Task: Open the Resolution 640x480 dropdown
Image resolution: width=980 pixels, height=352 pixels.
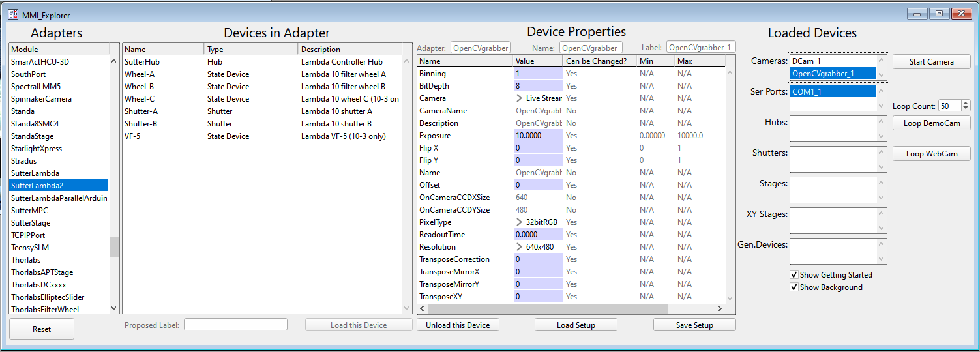Action: 520,247
